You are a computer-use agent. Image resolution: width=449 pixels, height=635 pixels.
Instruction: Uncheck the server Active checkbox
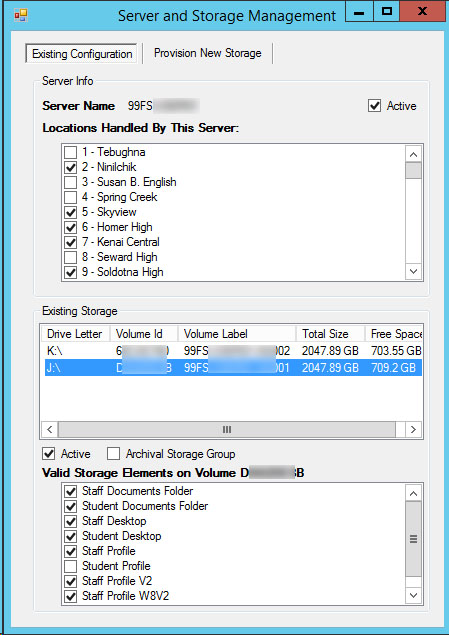pos(375,106)
